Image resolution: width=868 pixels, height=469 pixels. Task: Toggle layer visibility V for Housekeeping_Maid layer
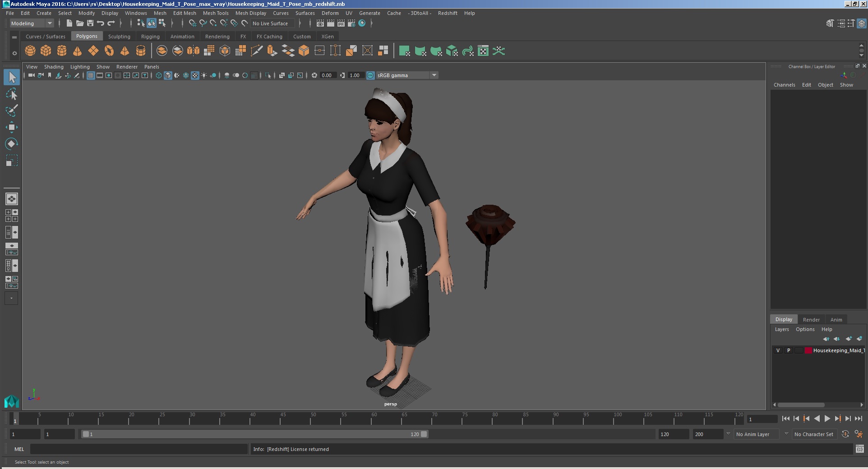click(x=778, y=350)
